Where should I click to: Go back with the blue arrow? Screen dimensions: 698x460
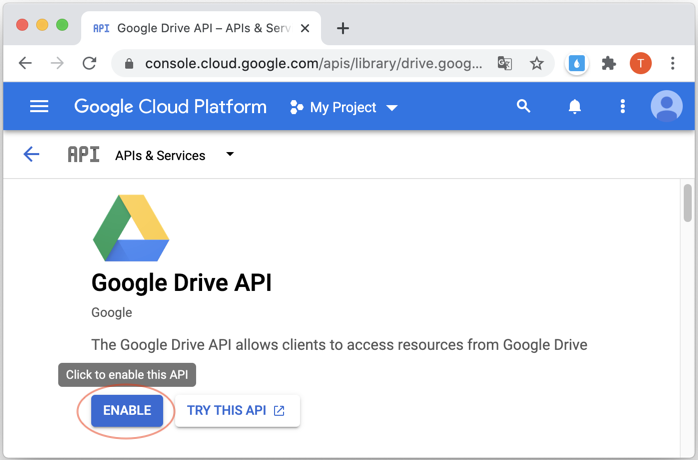coord(31,155)
